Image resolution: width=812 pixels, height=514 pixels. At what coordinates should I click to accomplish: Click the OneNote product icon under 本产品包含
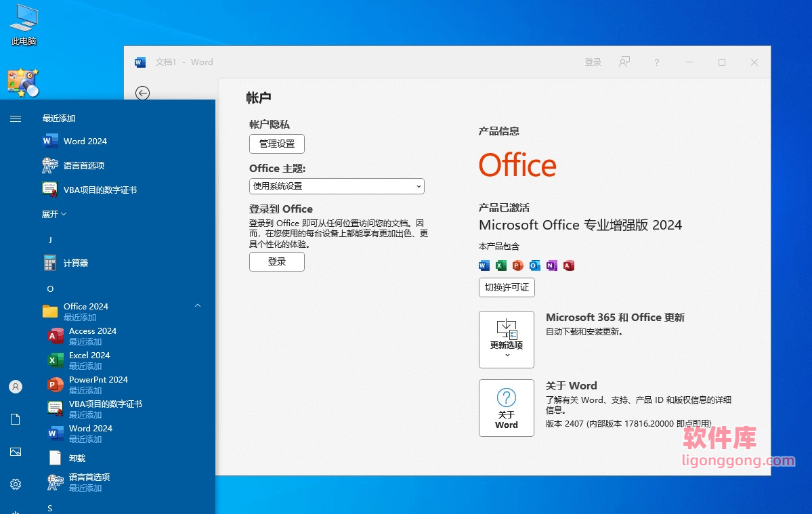click(552, 265)
